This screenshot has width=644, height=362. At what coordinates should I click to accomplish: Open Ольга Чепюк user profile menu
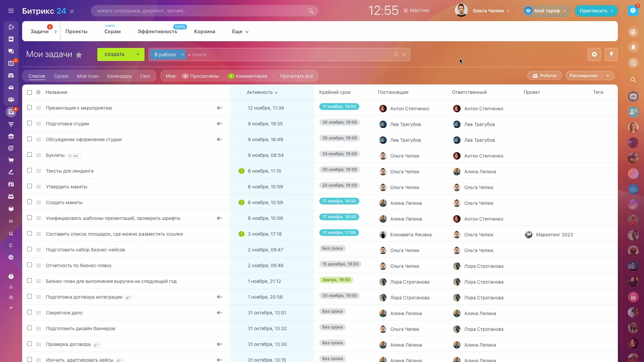pos(488,11)
